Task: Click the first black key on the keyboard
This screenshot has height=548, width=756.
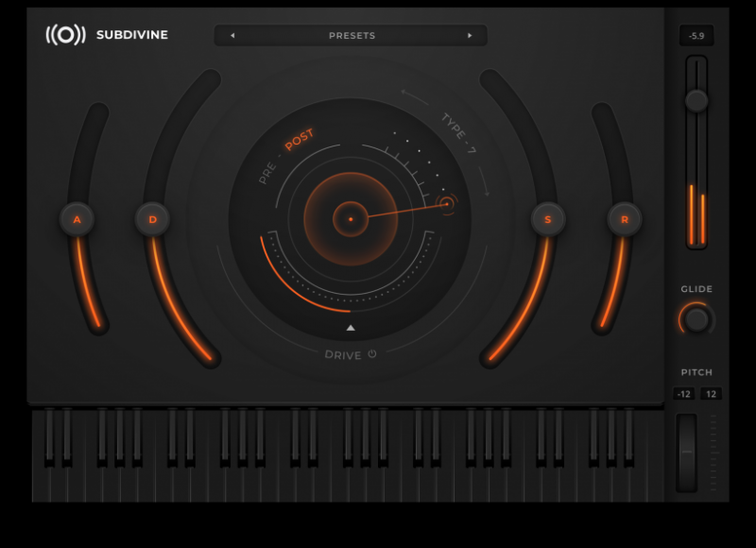Action: point(49,437)
